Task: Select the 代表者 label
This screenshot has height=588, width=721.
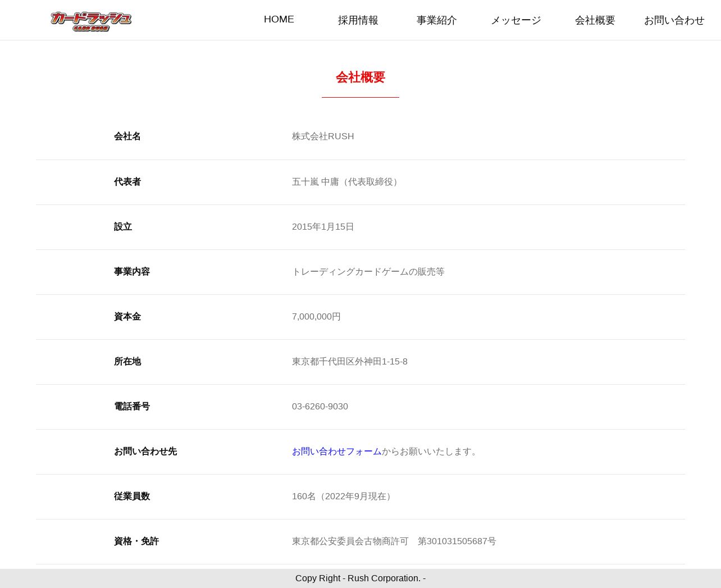Action: (x=127, y=182)
